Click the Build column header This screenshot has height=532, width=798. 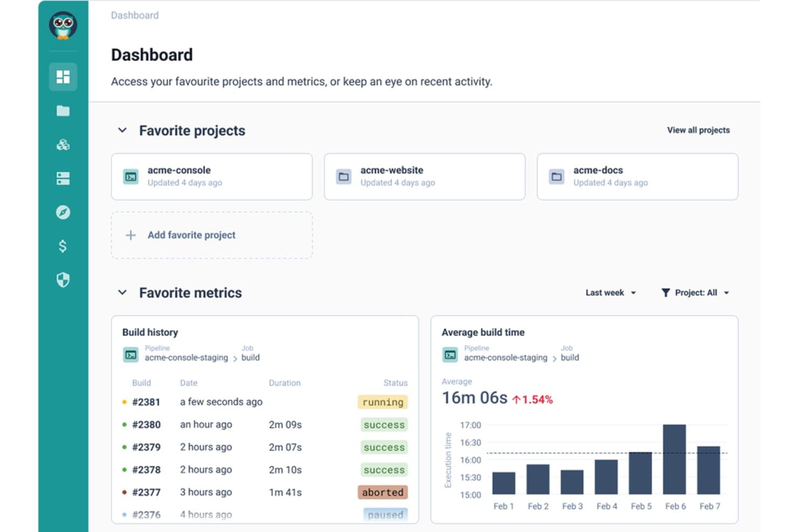(141, 383)
